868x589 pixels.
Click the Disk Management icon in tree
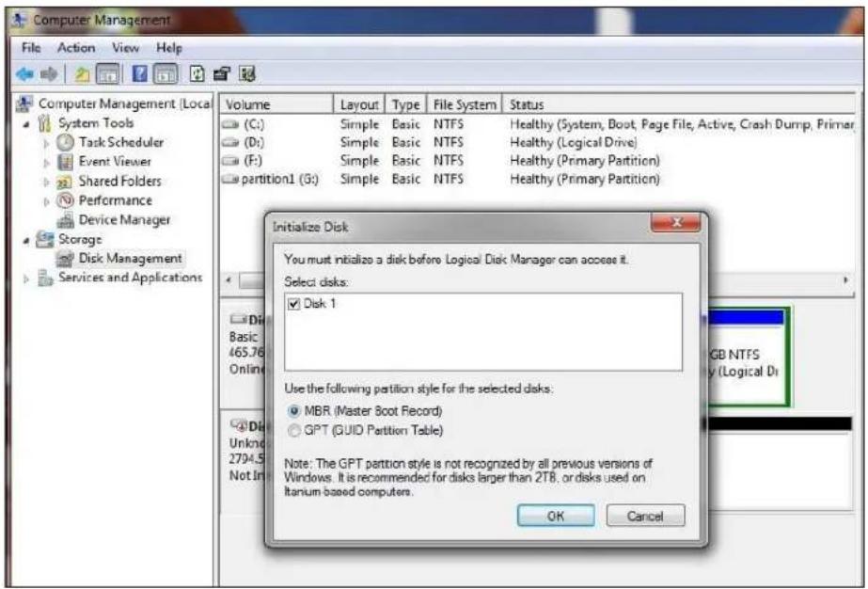tap(65, 259)
